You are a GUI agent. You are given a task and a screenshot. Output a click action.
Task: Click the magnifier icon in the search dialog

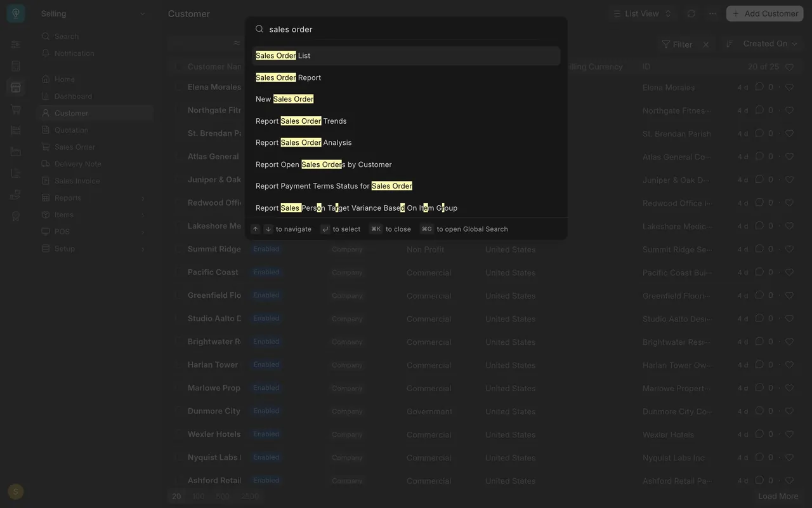(x=259, y=29)
